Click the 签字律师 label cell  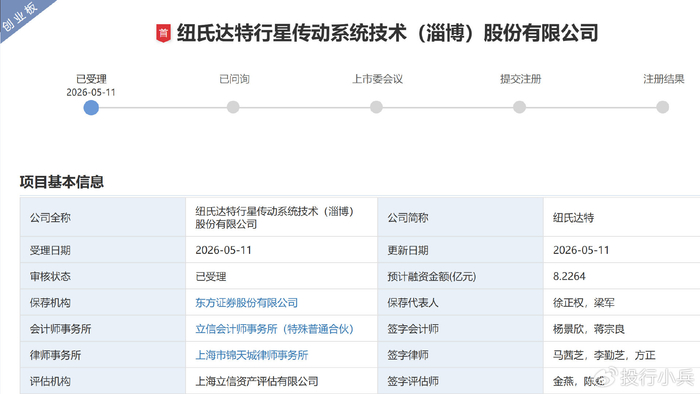click(x=461, y=355)
